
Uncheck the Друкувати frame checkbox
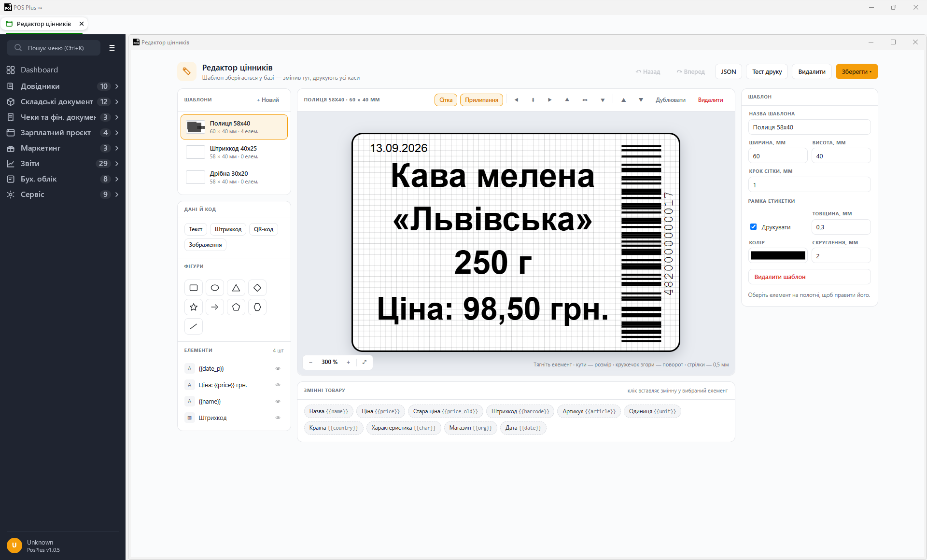pyautogui.click(x=753, y=227)
